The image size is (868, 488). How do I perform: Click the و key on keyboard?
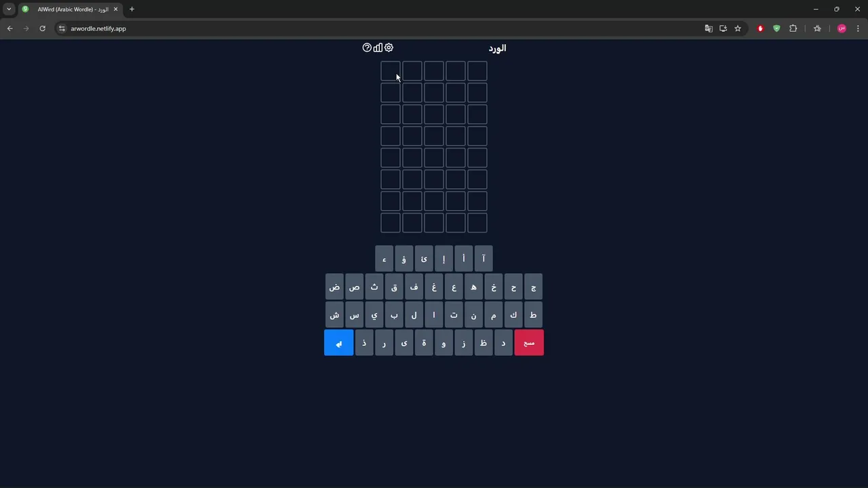click(x=444, y=343)
